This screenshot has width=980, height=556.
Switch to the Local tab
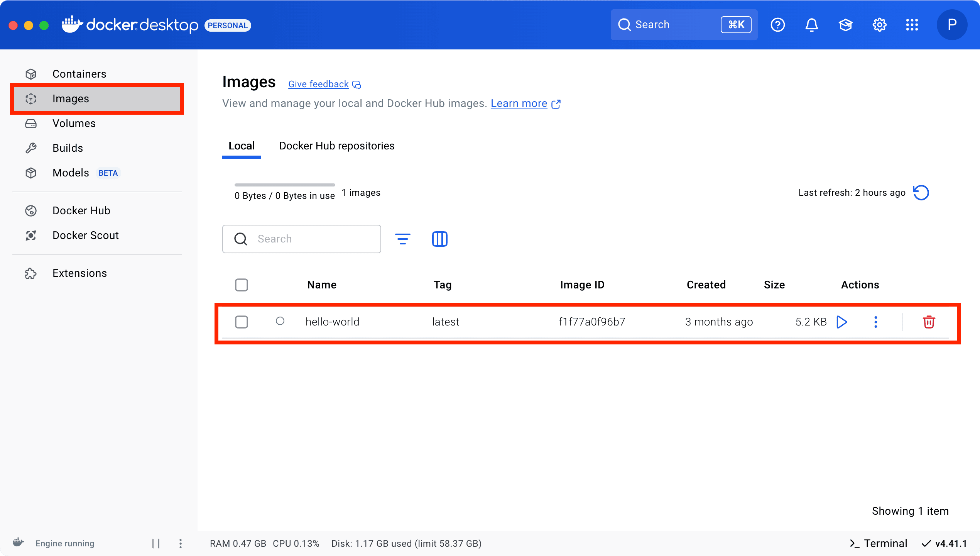coord(242,146)
